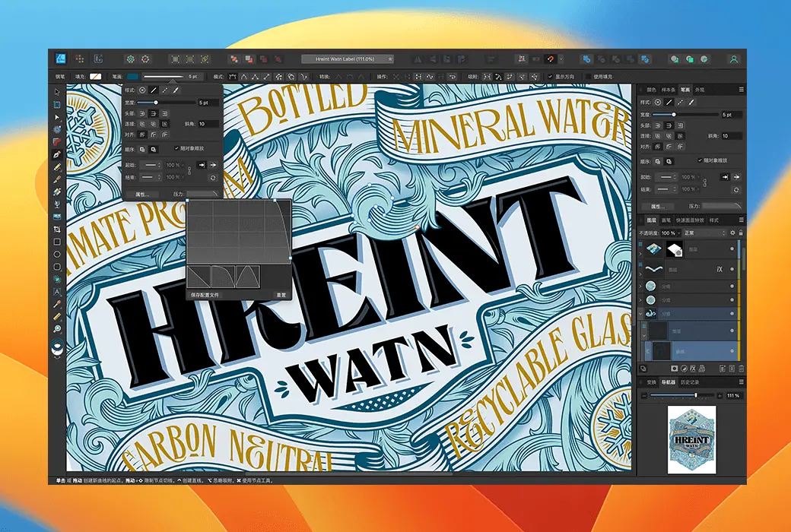Image resolution: width=791 pixels, height=532 pixels.
Task: Switch to Quick FX layer effects tab
Action: point(690,220)
